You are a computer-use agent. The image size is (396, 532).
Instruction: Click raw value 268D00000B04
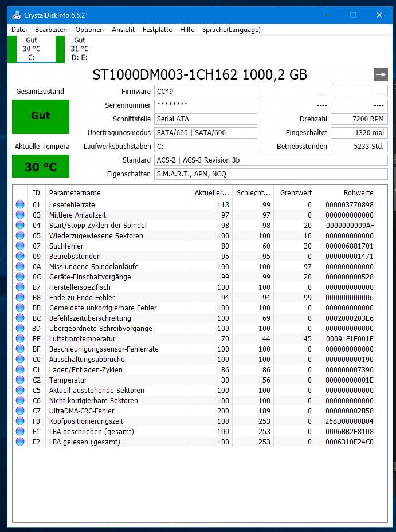[349, 421]
